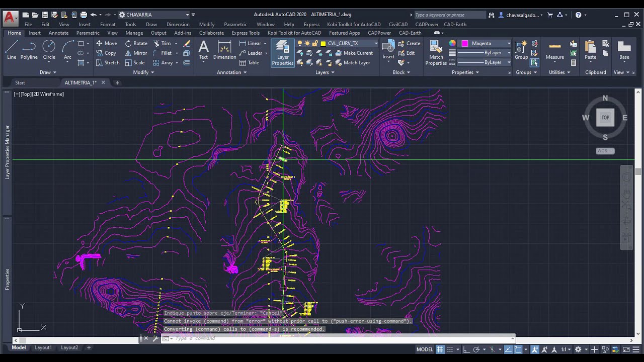Toggle object snap tracking in status bar

pyautogui.click(x=508, y=349)
